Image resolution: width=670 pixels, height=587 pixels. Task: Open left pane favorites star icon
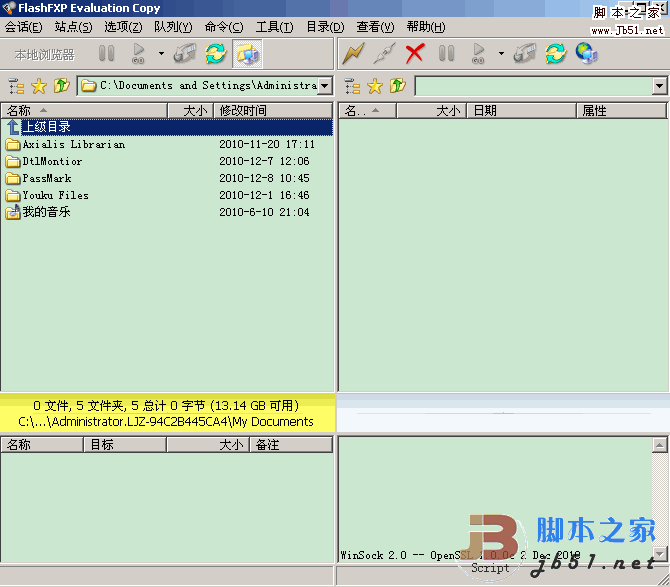(39, 86)
